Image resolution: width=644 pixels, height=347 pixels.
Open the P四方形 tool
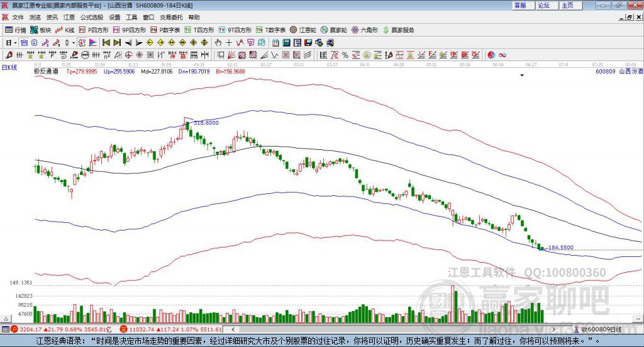click(x=94, y=30)
